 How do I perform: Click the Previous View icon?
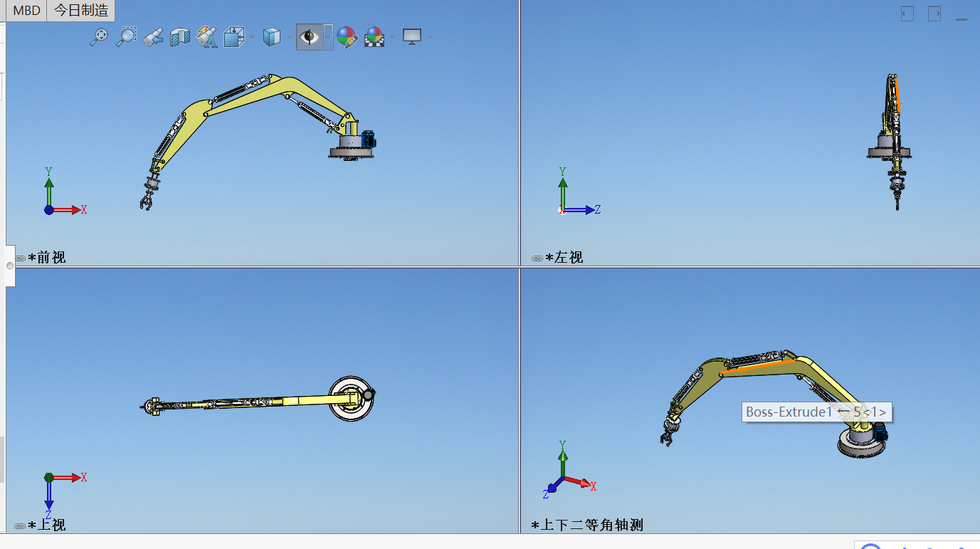(x=153, y=36)
